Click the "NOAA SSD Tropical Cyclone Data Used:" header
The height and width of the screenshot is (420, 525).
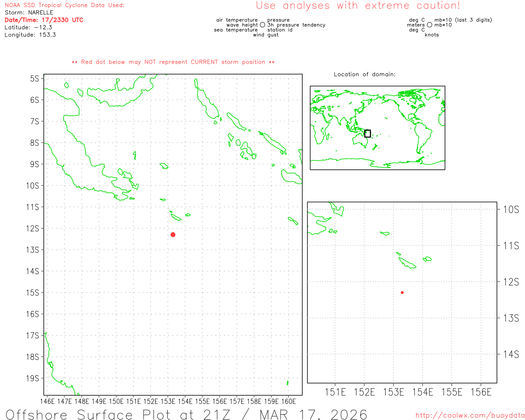click(x=64, y=5)
